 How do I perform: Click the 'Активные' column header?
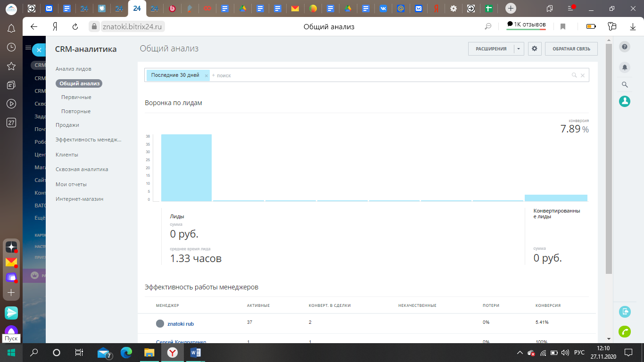pyautogui.click(x=258, y=305)
